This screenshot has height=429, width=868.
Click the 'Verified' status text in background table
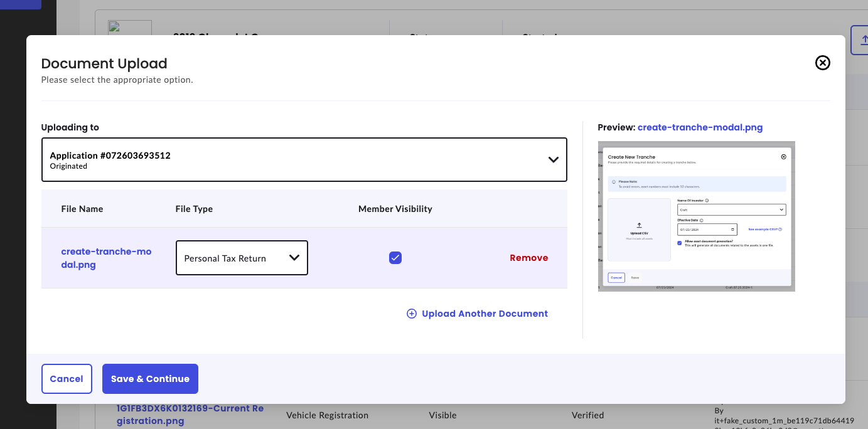pyautogui.click(x=587, y=415)
